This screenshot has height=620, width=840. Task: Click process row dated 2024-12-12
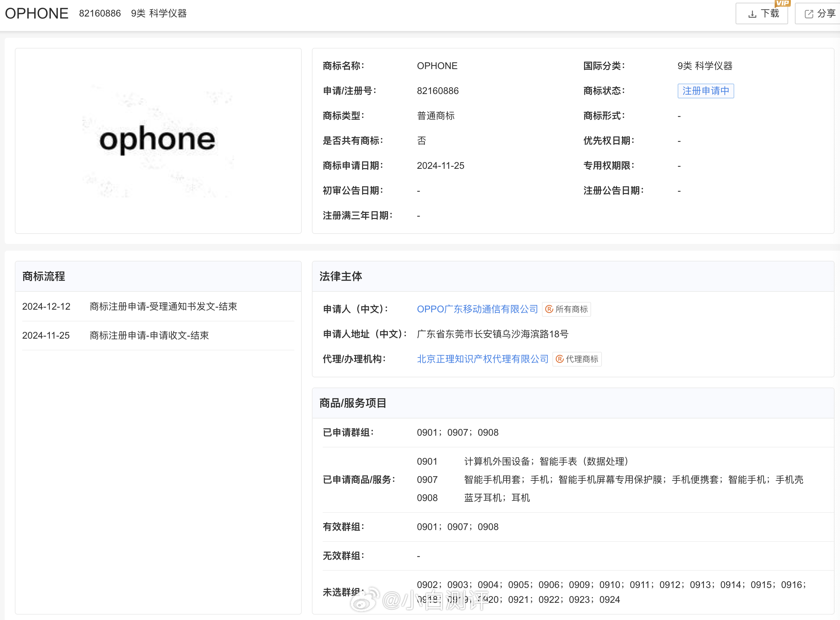coord(158,306)
